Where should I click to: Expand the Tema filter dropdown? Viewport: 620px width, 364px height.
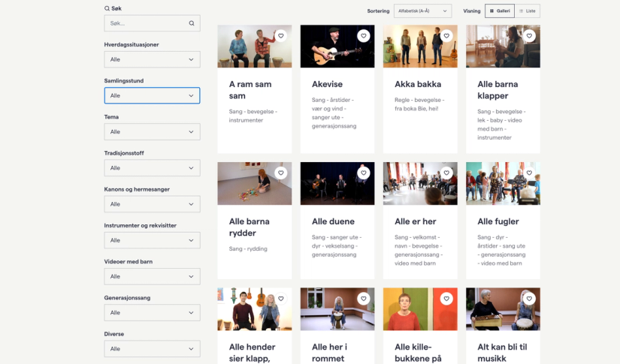click(153, 132)
